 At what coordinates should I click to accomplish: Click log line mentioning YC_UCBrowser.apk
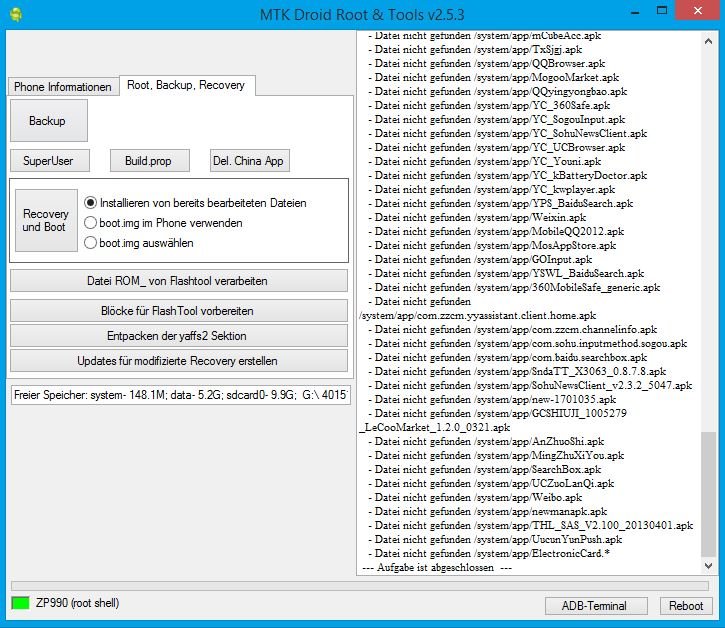click(497, 148)
